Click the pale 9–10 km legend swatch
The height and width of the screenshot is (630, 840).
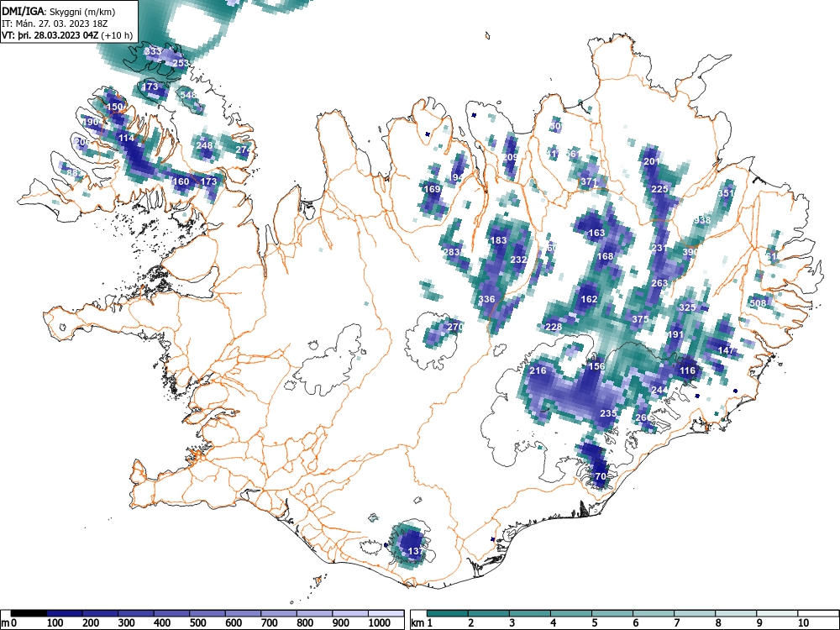[777, 613]
